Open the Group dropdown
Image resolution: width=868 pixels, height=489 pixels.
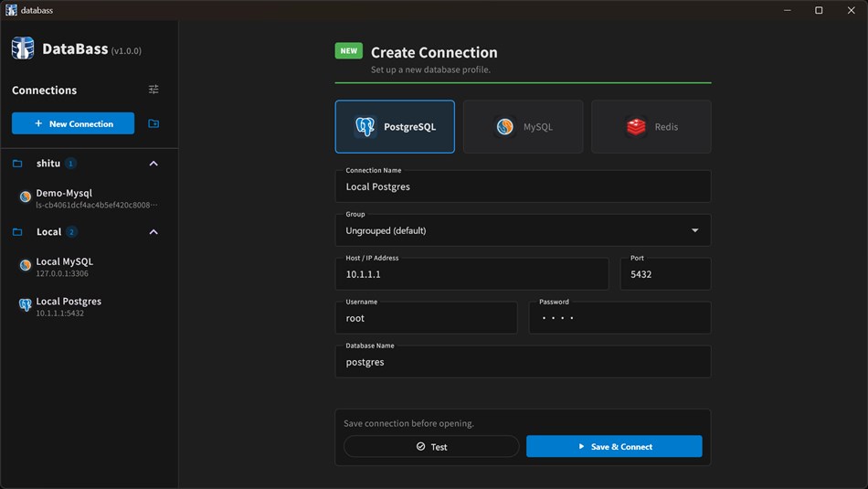tap(524, 230)
